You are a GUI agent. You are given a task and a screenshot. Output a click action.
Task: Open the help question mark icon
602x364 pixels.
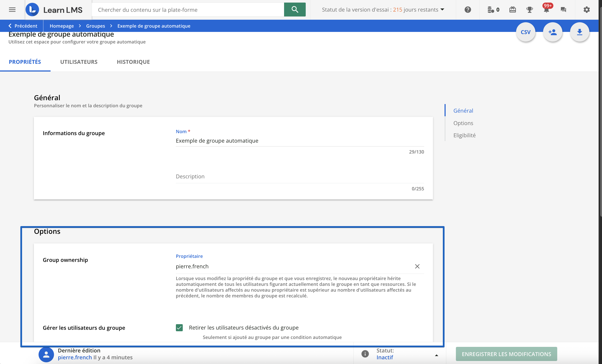click(468, 10)
